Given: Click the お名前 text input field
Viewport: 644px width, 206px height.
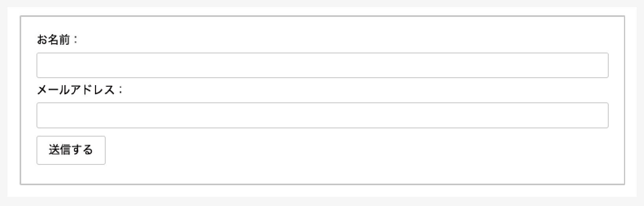Looking at the screenshot, I should [x=322, y=65].
